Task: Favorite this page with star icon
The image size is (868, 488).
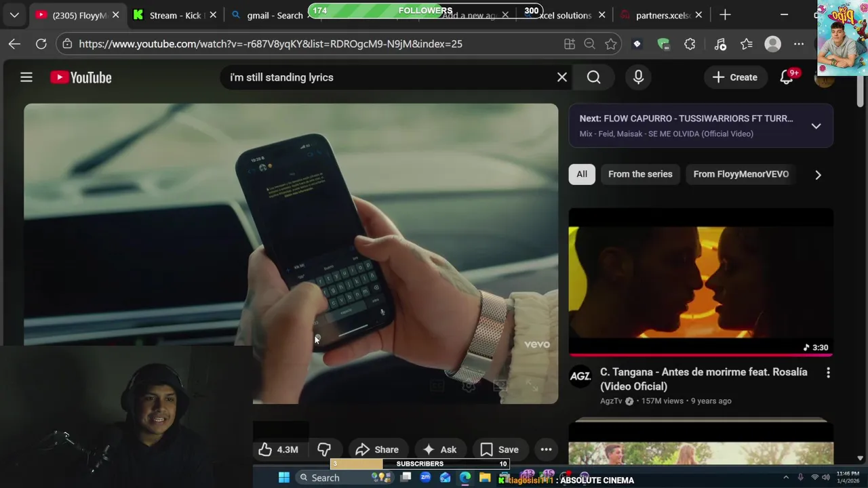Action: [x=611, y=44]
